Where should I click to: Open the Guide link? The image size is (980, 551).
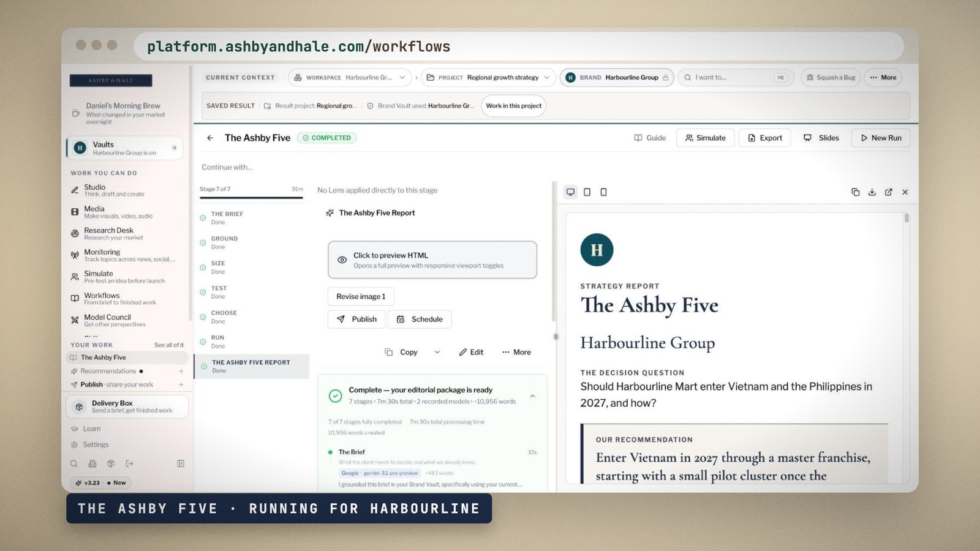pyautogui.click(x=650, y=138)
